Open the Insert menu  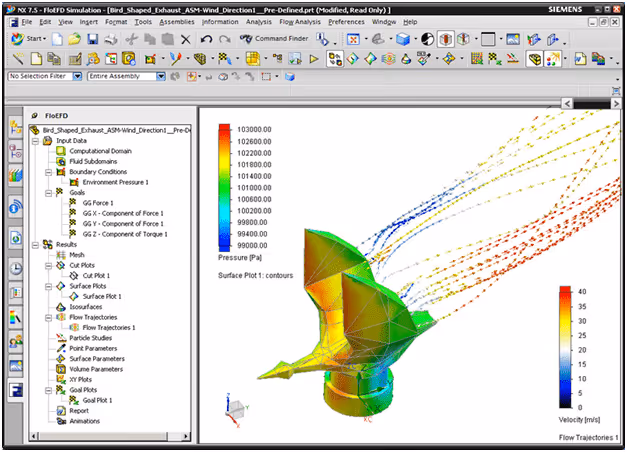coord(88,22)
